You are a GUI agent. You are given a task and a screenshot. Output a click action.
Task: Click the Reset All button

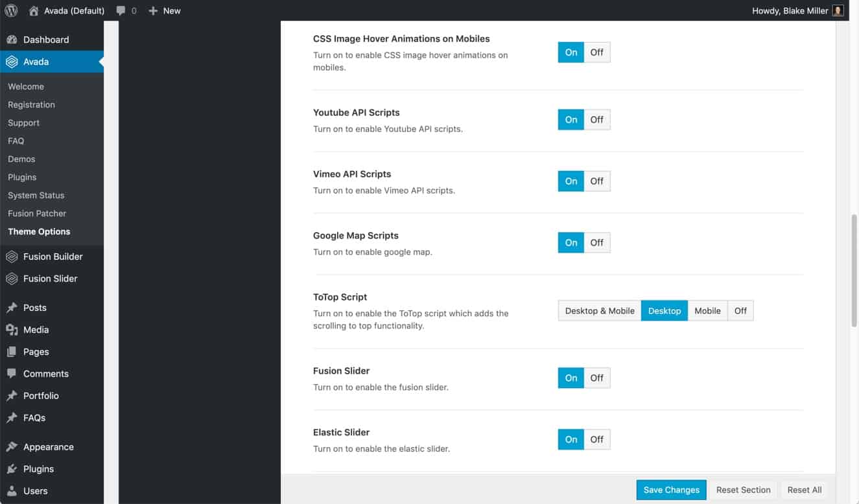[805, 490]
